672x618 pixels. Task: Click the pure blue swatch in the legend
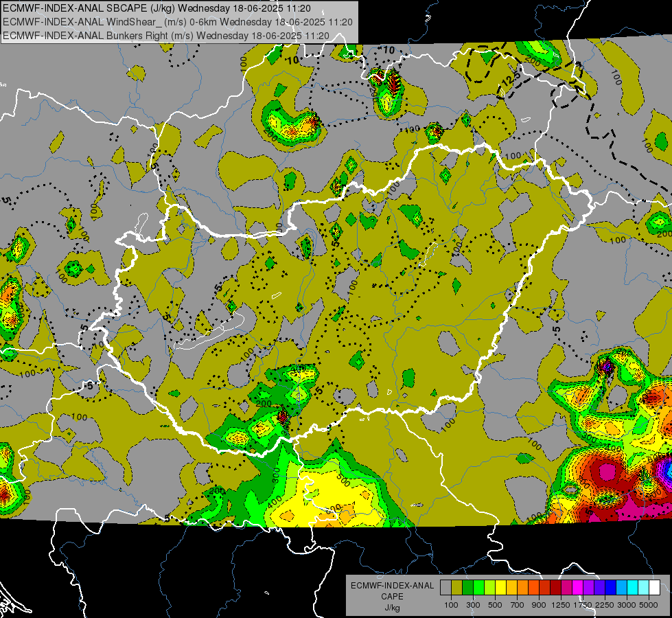point(611,587)
